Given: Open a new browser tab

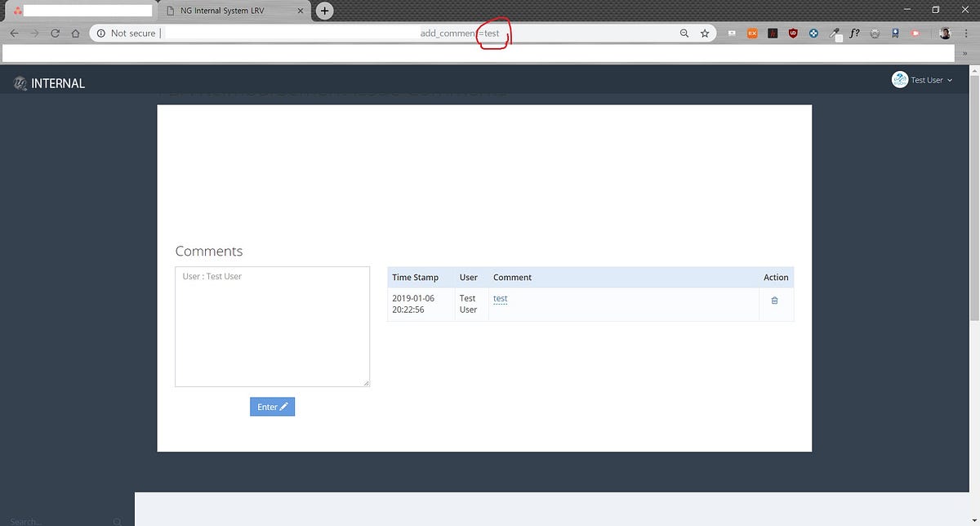Looking at the screenshot, I should coord(324,11).
